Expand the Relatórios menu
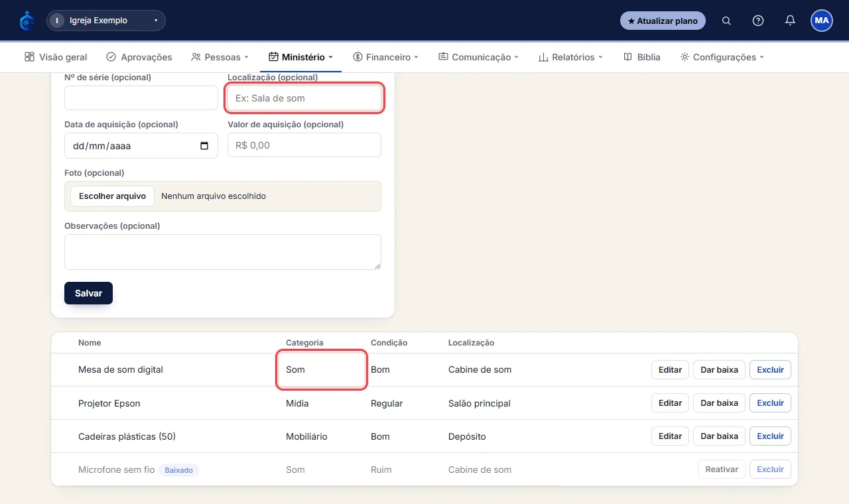Screen dimensions: 849x504 [x=570, y=57]
